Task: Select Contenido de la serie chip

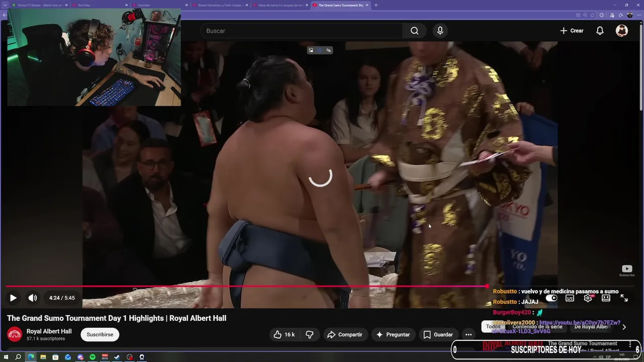Action: 537,326
